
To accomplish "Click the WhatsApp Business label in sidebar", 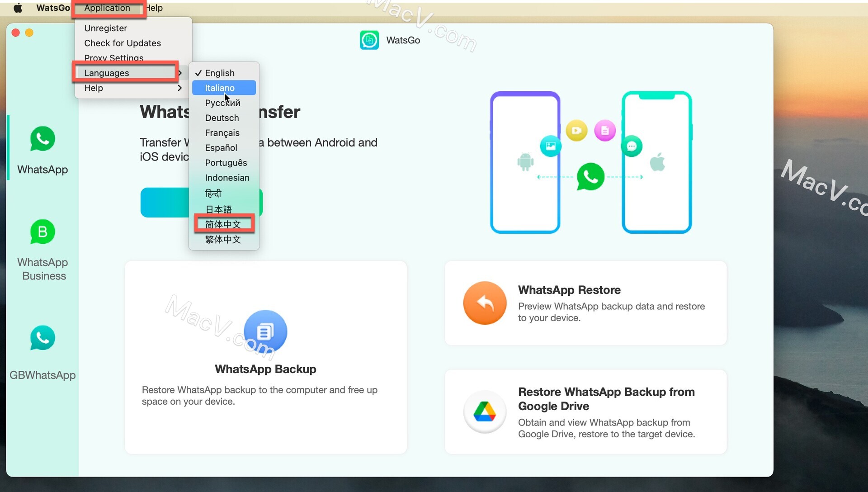I will pos(42,269).
